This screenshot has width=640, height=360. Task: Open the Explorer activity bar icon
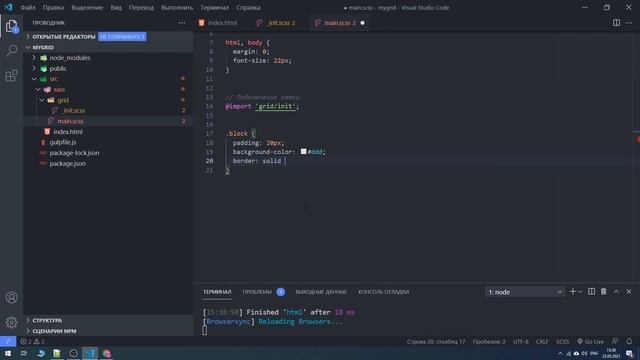tap(11, 26)
